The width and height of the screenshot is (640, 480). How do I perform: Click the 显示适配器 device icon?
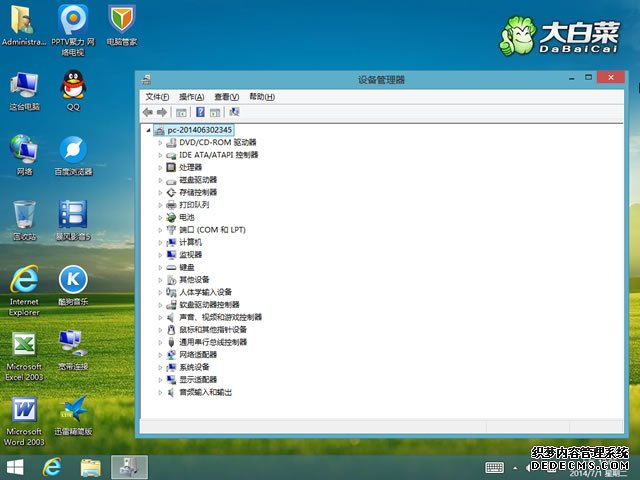pos(171,380)
